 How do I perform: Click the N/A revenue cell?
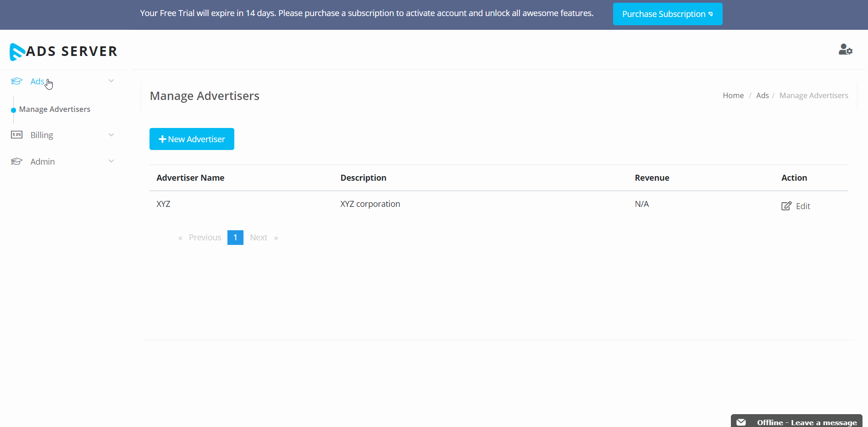tap(641, 204)
